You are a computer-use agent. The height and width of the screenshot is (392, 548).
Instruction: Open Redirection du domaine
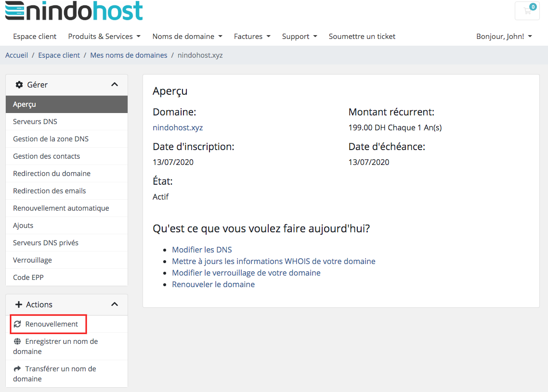pos(67,174)
